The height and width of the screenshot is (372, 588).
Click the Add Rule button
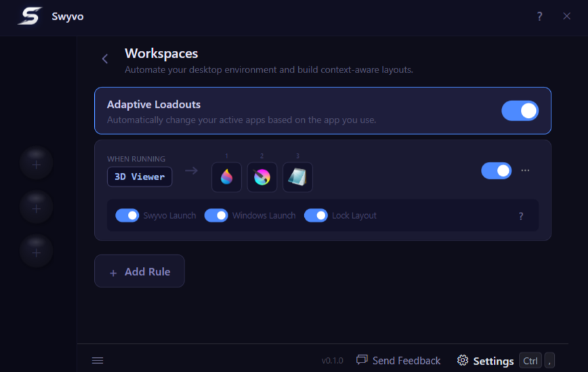pyautogui.click(x=140, y=271)
